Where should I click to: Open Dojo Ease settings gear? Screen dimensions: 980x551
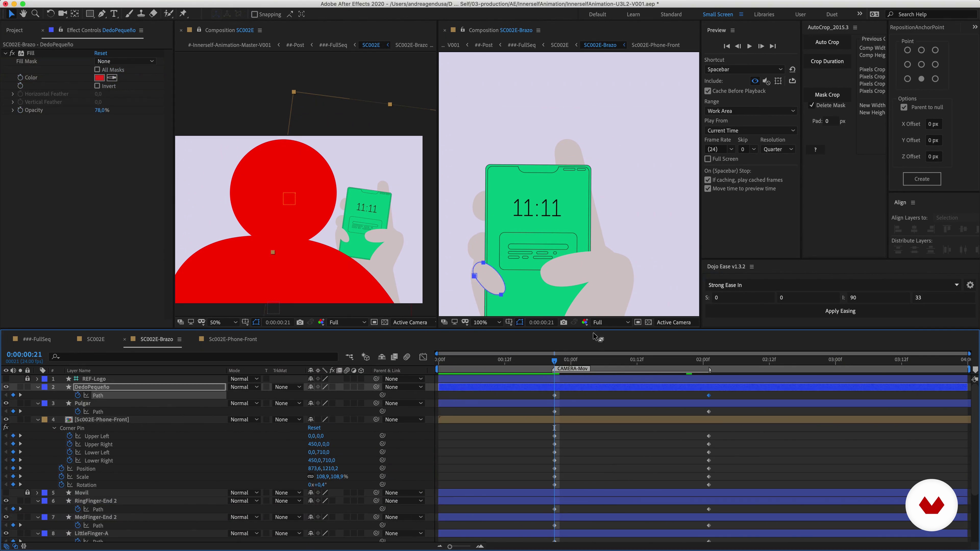tap(970, 285)
